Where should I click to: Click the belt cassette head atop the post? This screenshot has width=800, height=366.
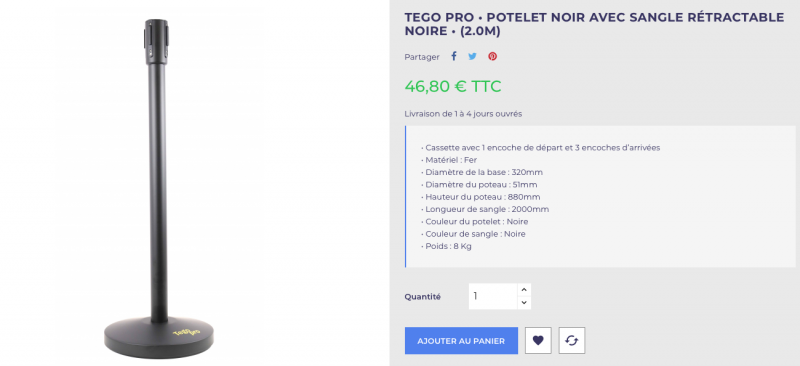[157, 41]
